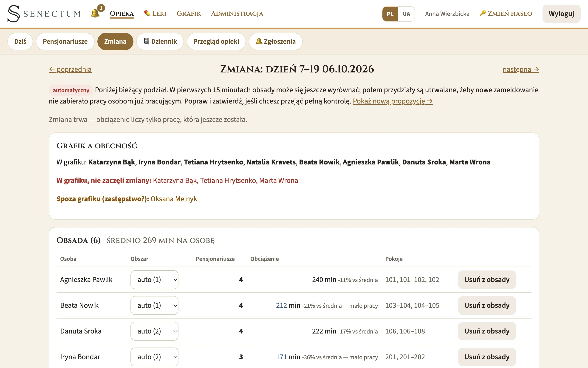Screen dimensions: 588x368
Task: Switch to the Pensjonariusze tab
Action: [x=65, y=41]
